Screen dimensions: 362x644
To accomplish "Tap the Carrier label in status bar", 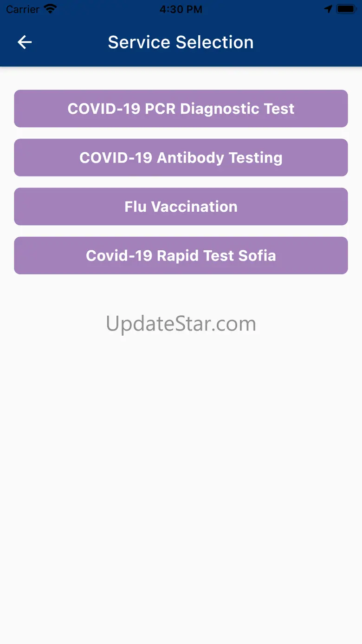I will click(23, 9).
